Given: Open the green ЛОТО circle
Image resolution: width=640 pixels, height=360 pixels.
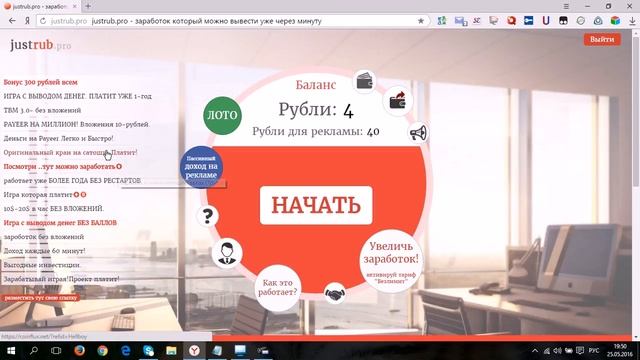Looking at the screenshot, I should tap(222, 116).
